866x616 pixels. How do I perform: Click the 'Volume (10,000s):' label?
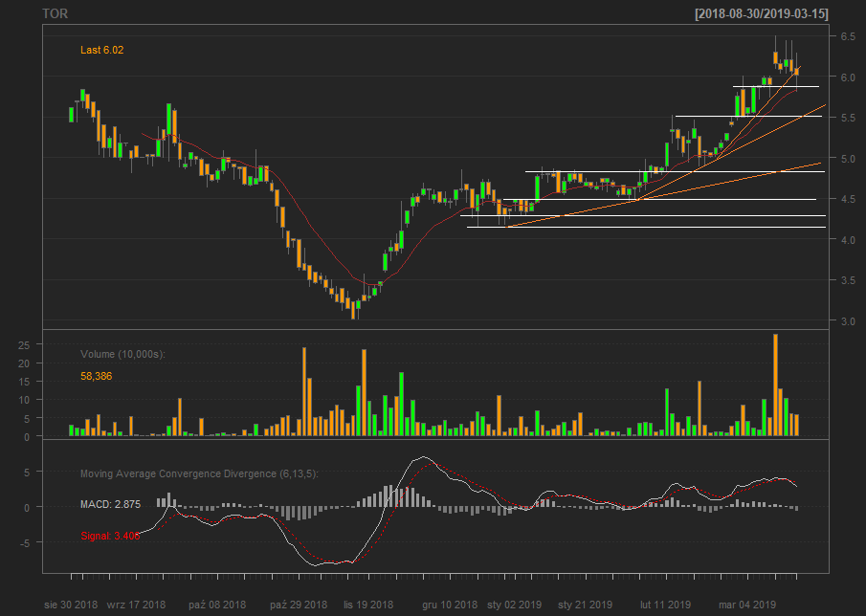(122, 354)
